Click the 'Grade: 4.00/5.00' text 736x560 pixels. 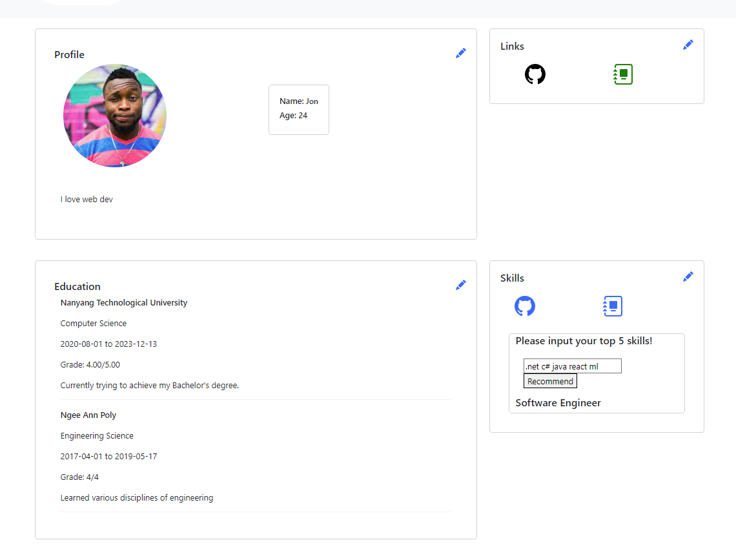[x=90, y=365]
